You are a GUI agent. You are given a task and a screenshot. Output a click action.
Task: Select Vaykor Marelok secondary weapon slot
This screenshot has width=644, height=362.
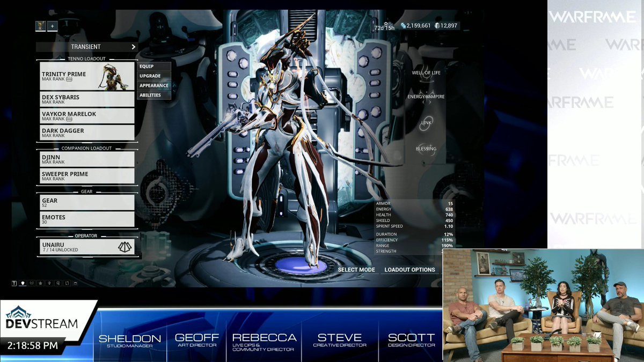87,116
